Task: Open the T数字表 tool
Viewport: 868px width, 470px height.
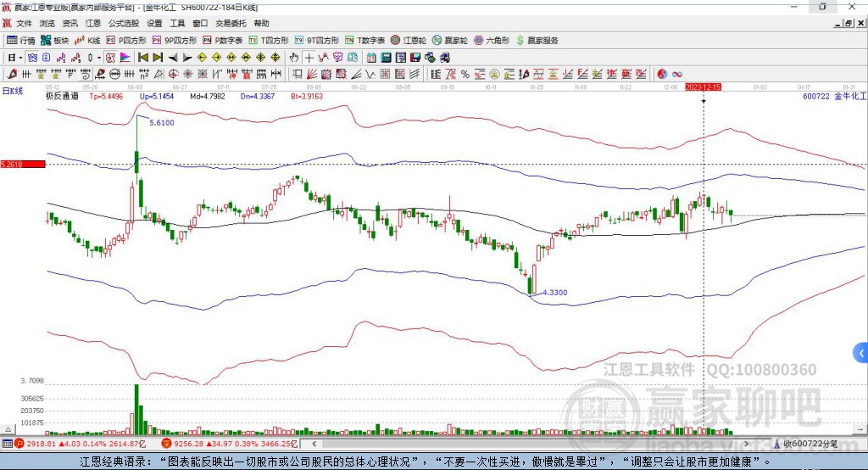Action: click(x=364, y=41)
